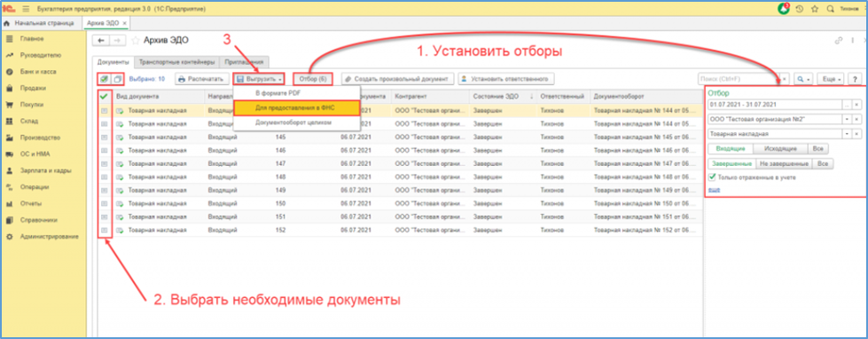The width and height of the screenshot is (868, 339).
Task: Select the Не завершенные status filter
Action: (784, 164)
